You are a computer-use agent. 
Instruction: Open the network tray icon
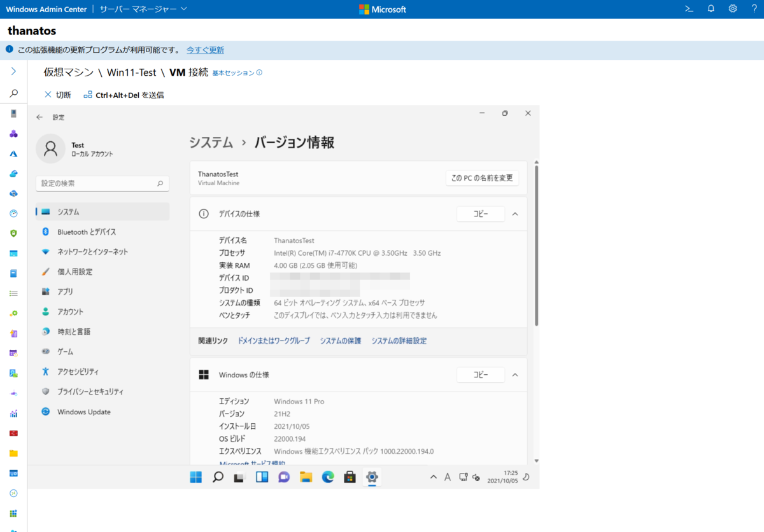click(x=463, y=477)
